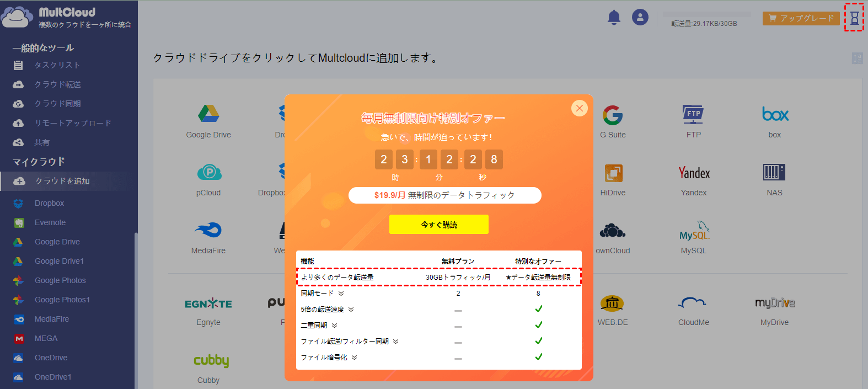Click the hourglass offer icon
868x389 pixels.
(854, 18)
